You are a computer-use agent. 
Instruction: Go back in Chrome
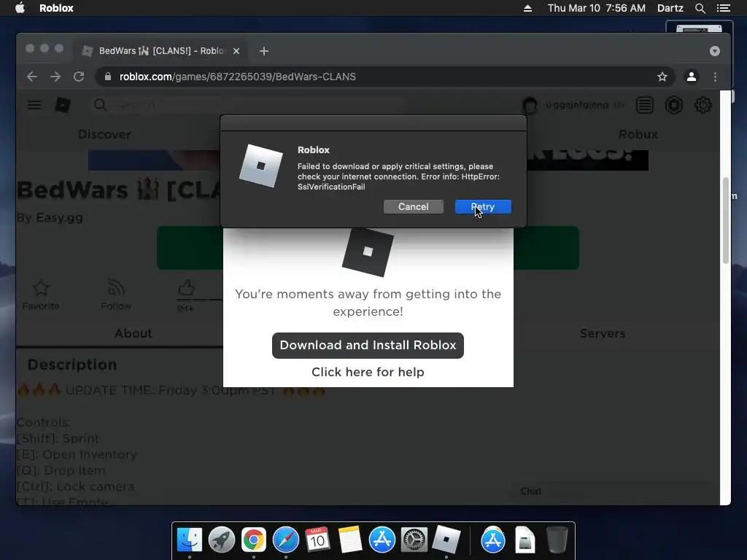pyautogui.click(x=32, y=77)
